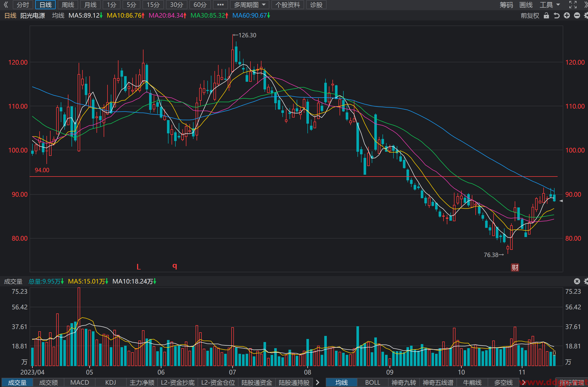Click the left double-chevron collapse icon
Screen dimensions: 588x387
click(x=6, y=5)
